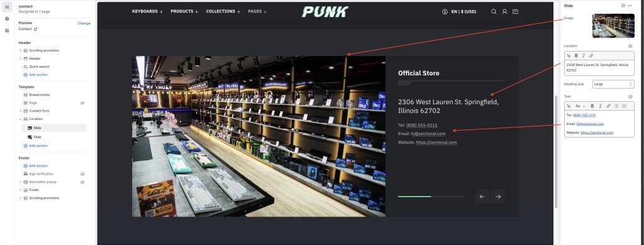Image resolution: width=644 pixels, height=245 pixels.
Task: Open theme settings gear in left rail
Action: coord(7,19)
